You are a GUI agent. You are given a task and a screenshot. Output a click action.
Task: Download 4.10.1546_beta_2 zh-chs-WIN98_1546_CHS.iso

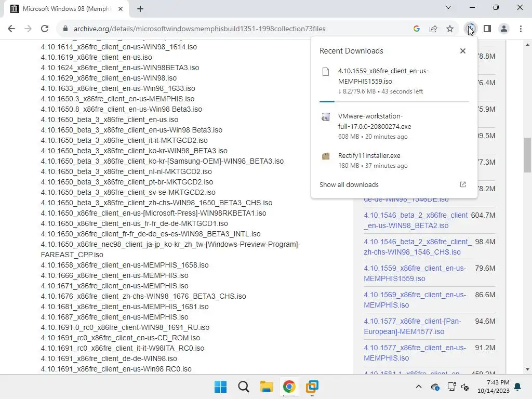click(418, 247)
